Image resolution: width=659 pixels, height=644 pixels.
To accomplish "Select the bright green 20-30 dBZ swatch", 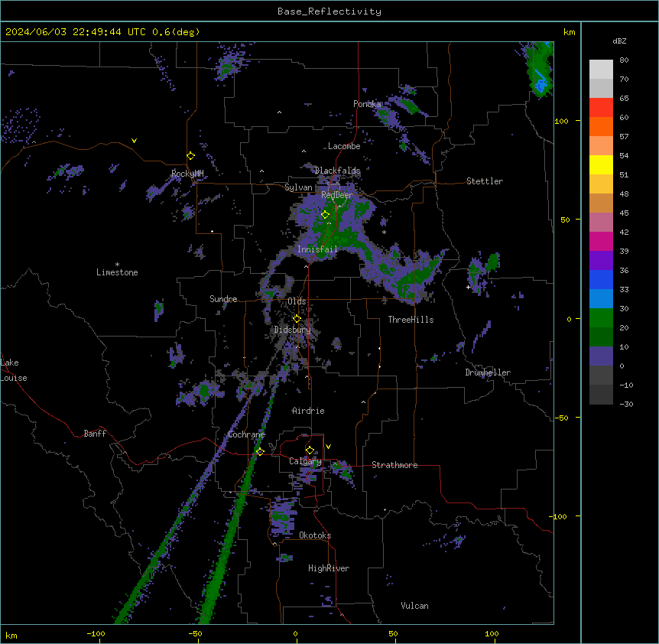I will pos(601,318).
